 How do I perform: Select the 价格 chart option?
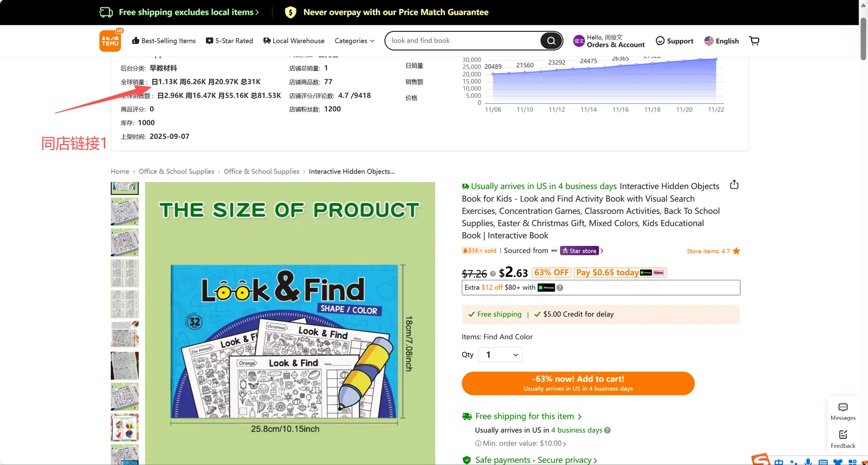point(411,98)
